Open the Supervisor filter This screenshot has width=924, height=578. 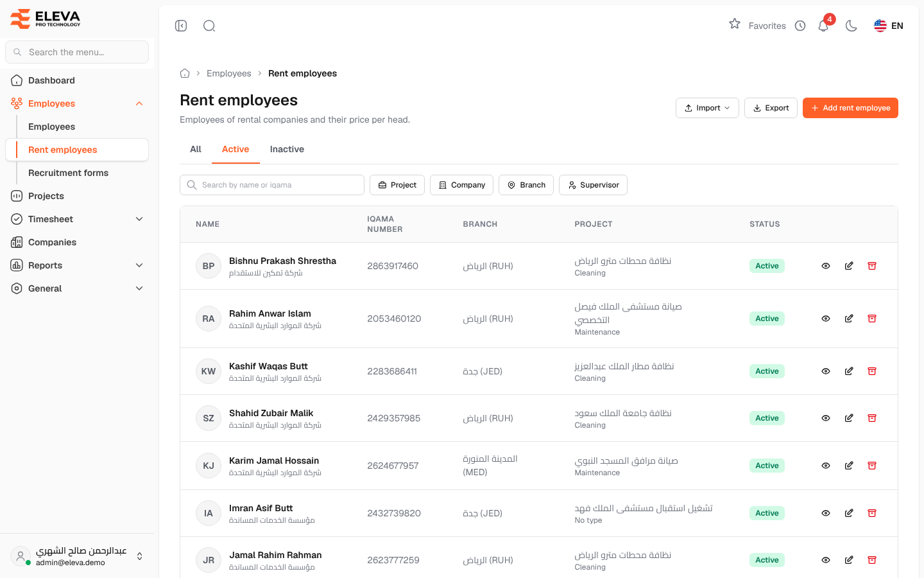(x=593, y=185)
